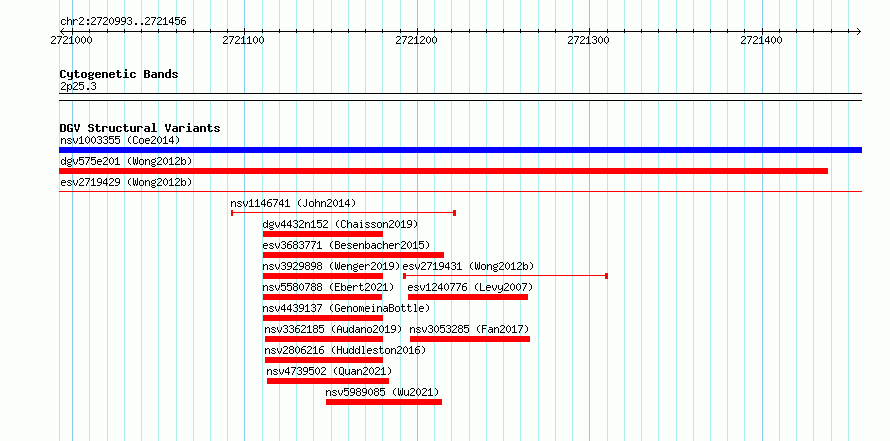Click the chr2:2720993..2721456 coordinate label

[123, 22]
